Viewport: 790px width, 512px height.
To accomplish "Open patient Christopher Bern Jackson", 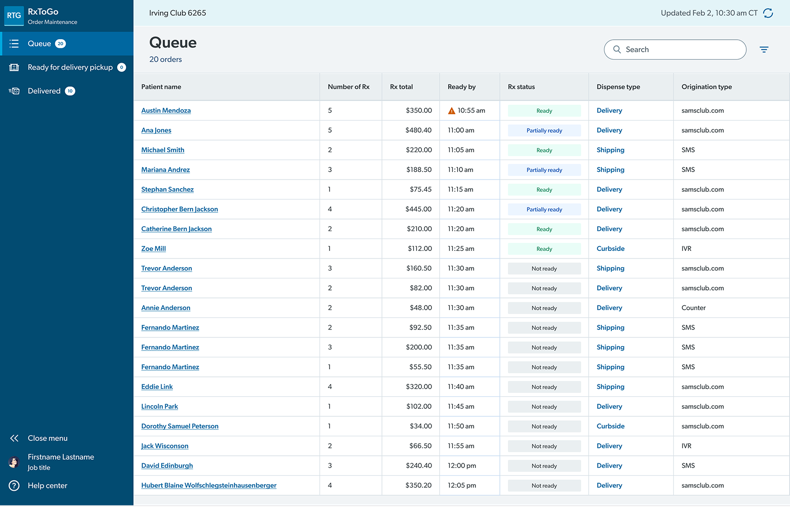I will pyautogui.click(x=179, y=209).
